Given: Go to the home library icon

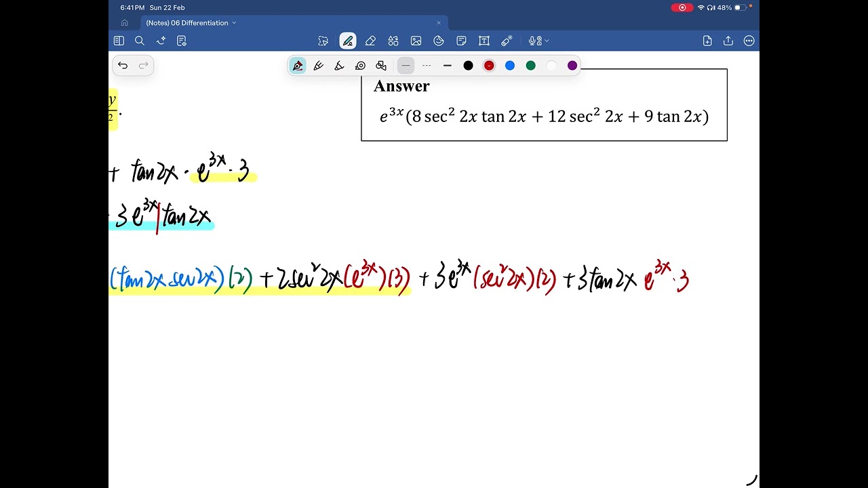Looking at the screenshot, I should (x=124, y=22).
